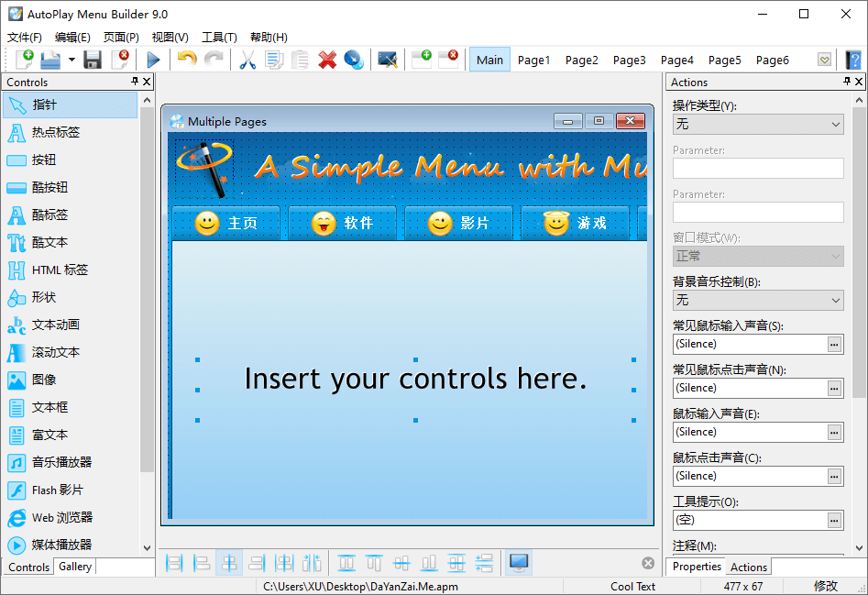
Task: Toggle the monitor preview icon
Action: [518, 563]
